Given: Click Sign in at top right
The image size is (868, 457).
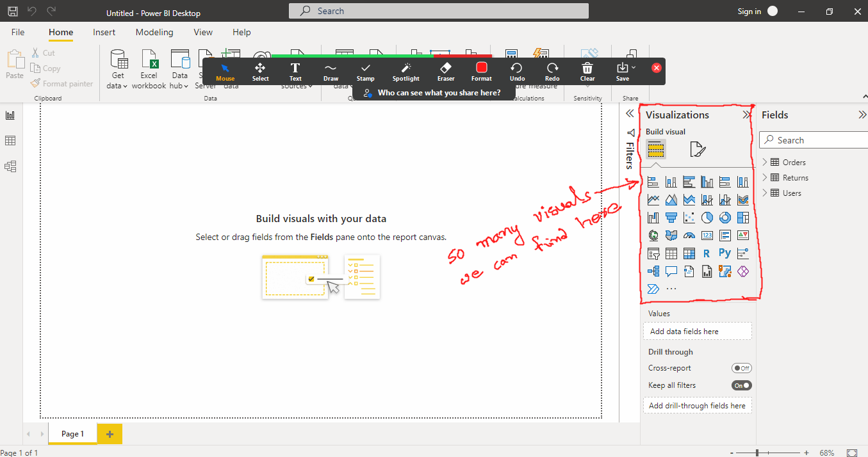Looking at the screenshot, I should [x=749, y=12].
